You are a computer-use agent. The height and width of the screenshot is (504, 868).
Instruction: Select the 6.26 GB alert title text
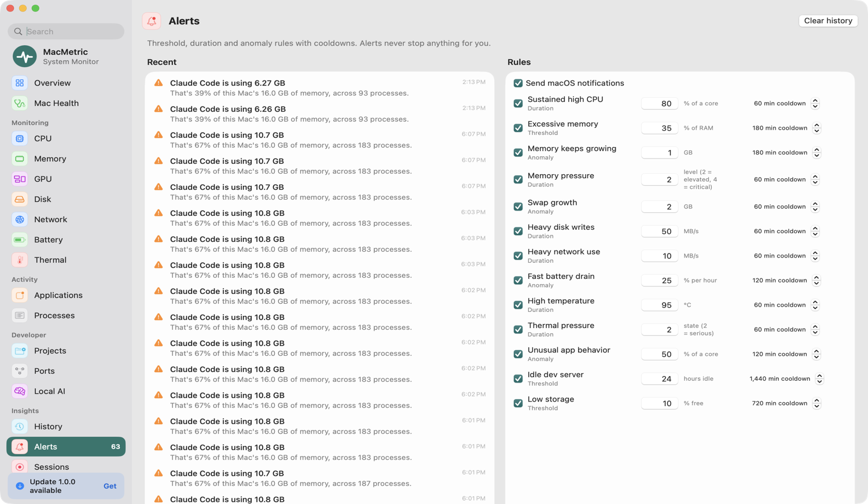click(228, 109)
